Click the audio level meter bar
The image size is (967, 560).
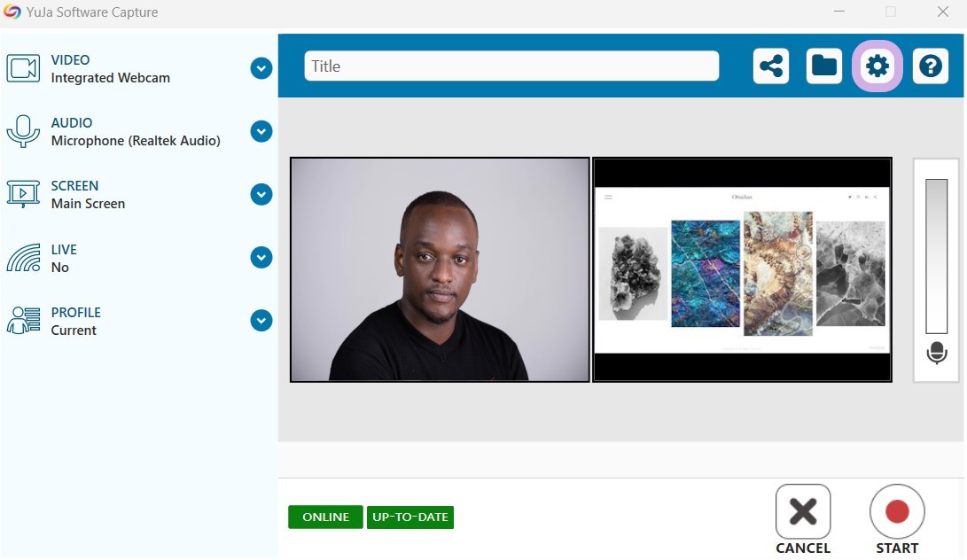tap(936, 257)
